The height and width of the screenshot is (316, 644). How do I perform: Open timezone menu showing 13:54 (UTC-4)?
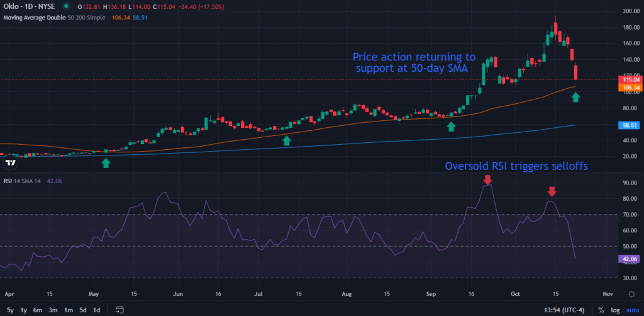[567, 310]
